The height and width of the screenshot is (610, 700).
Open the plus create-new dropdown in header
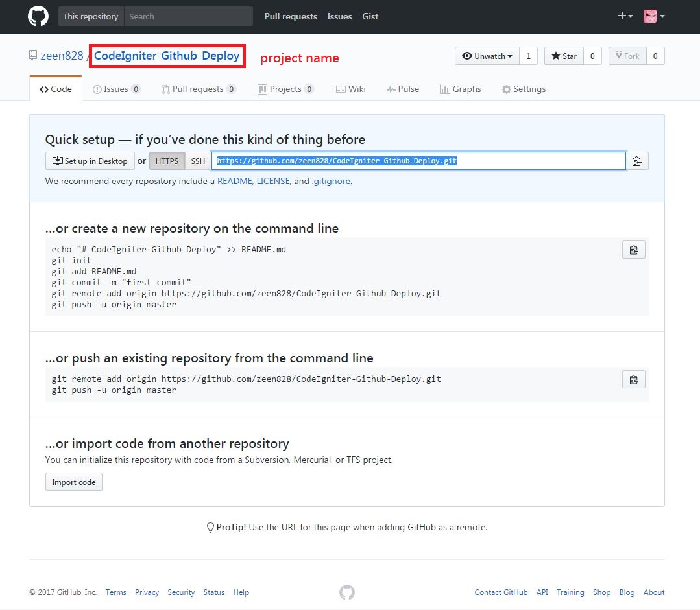(625, 16)
